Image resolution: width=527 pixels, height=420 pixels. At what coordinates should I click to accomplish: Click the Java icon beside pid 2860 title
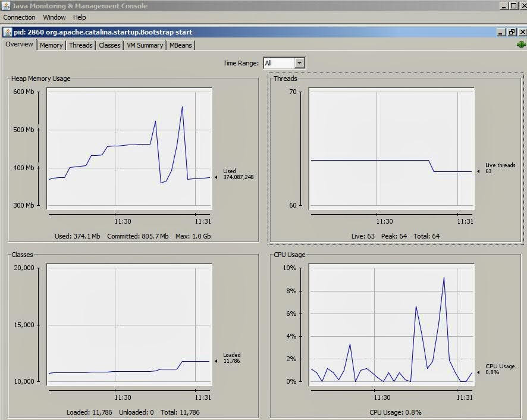[8, 32]
